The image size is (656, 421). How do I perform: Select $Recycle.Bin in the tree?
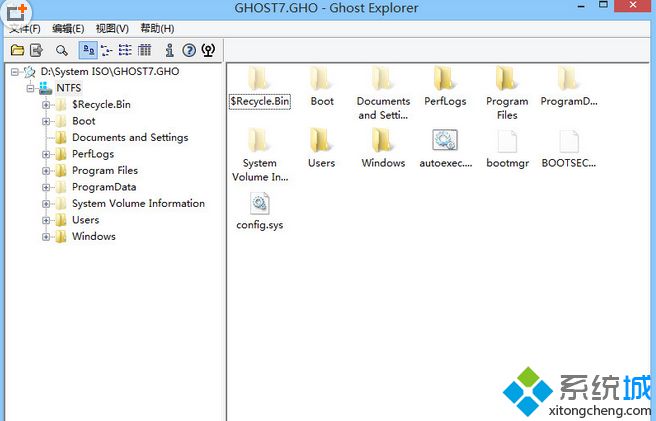(x=101, y=105)
